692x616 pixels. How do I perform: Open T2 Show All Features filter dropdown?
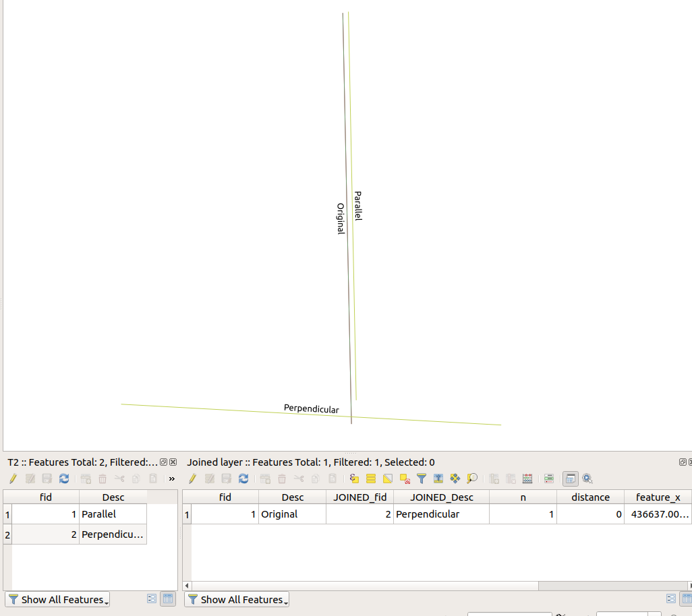pyautogui.click(x=57, y=600)
